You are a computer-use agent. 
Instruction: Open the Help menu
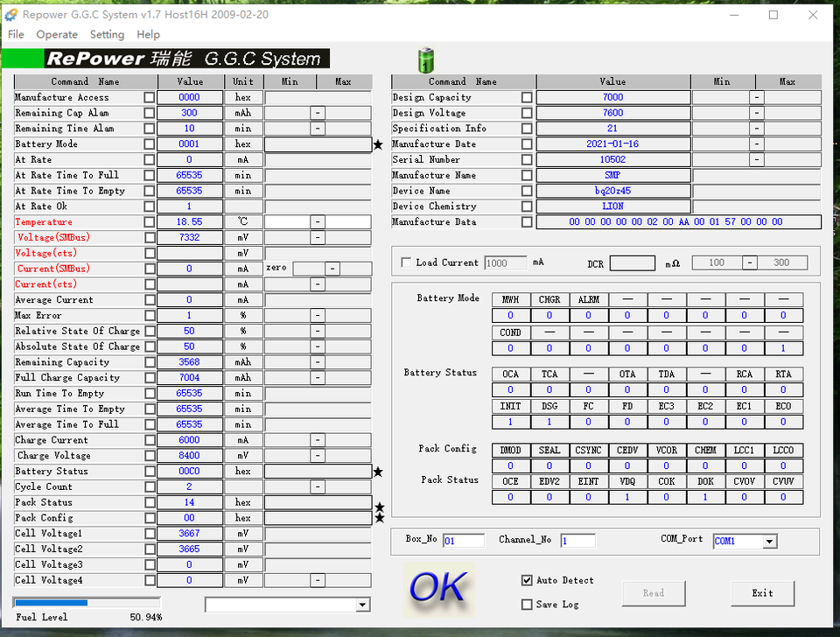(x=149, y=34)
